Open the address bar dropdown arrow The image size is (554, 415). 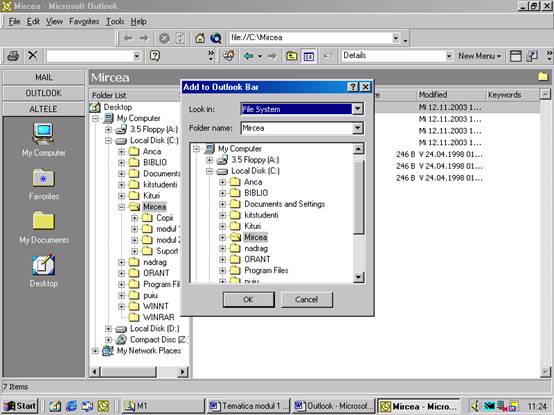coord(396,38)
